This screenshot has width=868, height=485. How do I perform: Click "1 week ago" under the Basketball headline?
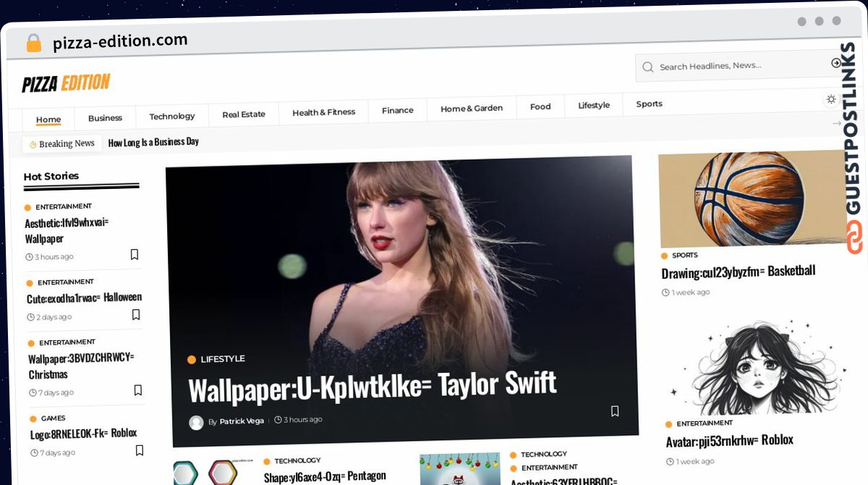[690, 292]
